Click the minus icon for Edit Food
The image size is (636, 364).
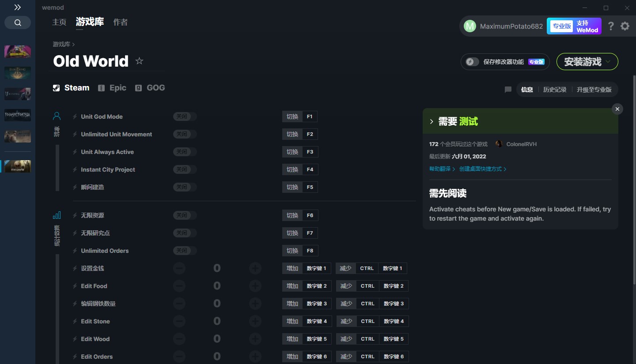click(x=179, y=286)
